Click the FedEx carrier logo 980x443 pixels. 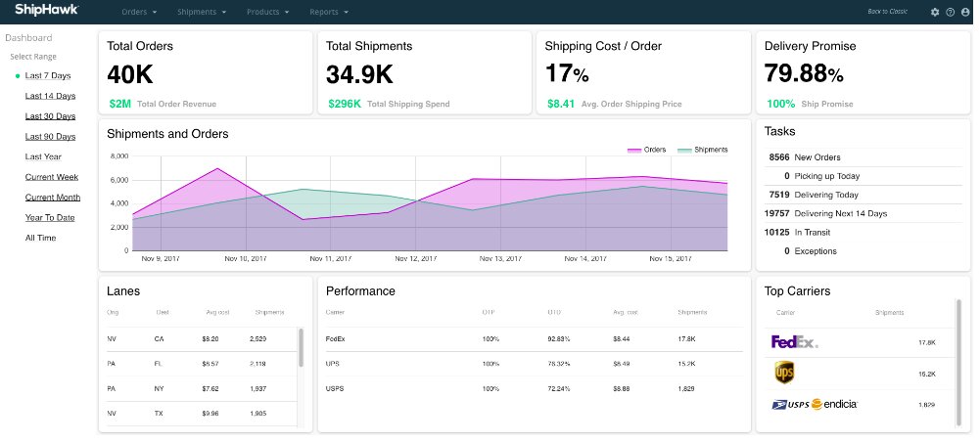(x=794, y=342)
